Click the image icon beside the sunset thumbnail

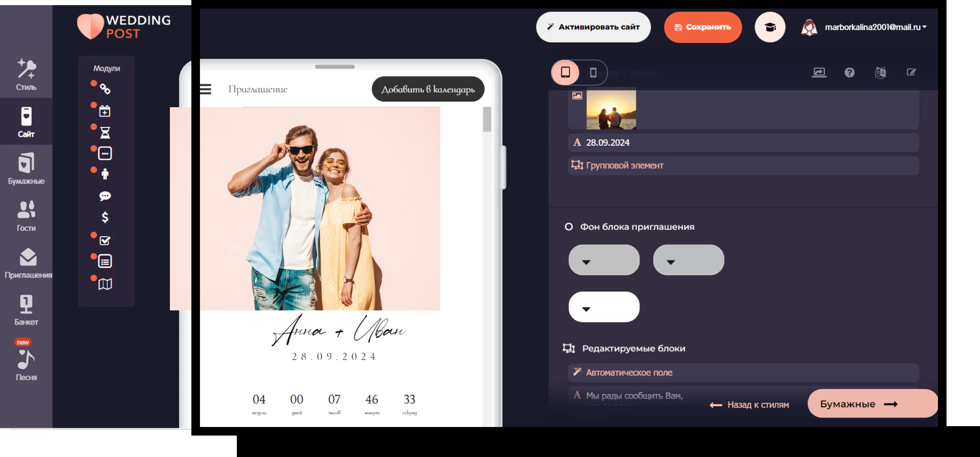[x=577, y=96]
